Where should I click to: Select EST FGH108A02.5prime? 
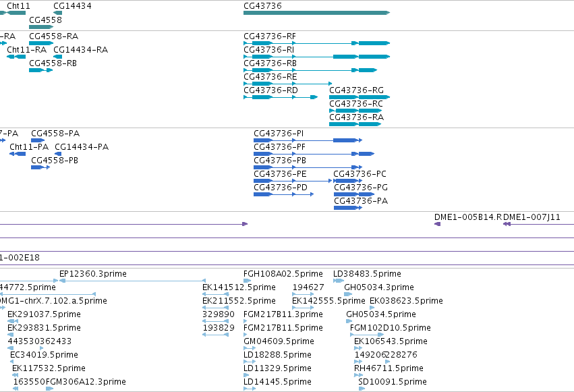point(248,281)
